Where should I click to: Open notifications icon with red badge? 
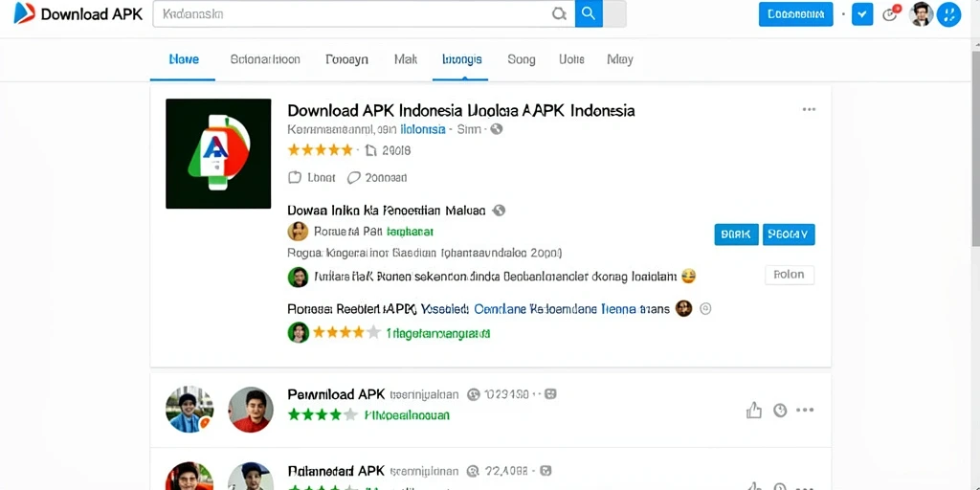tap(891, 13)
